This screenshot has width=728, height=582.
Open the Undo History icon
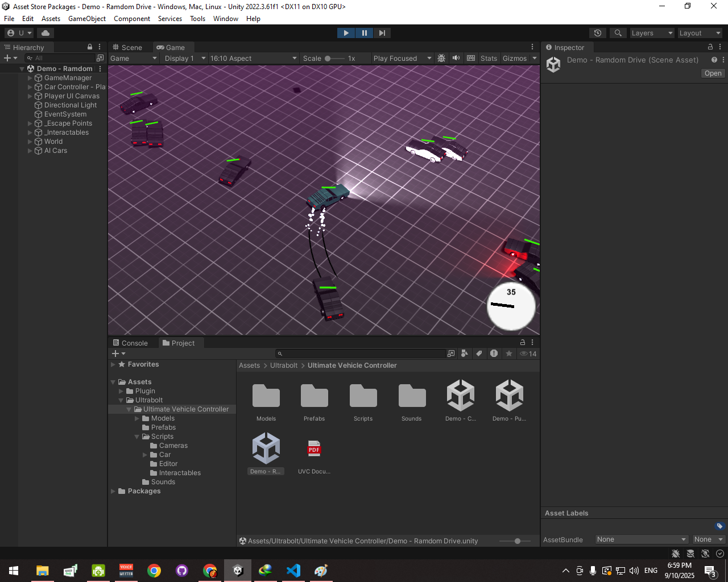(597, 33)
